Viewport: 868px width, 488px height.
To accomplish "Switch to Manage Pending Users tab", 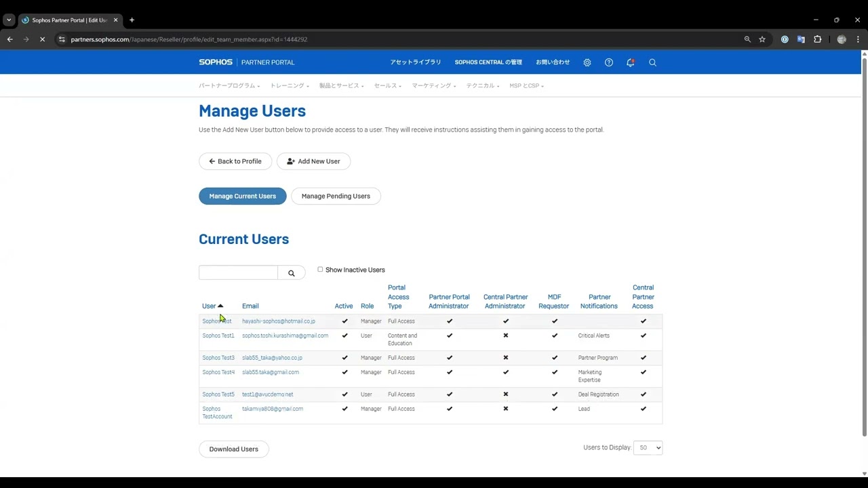I will pyautogui.click(x=336, y=196).
